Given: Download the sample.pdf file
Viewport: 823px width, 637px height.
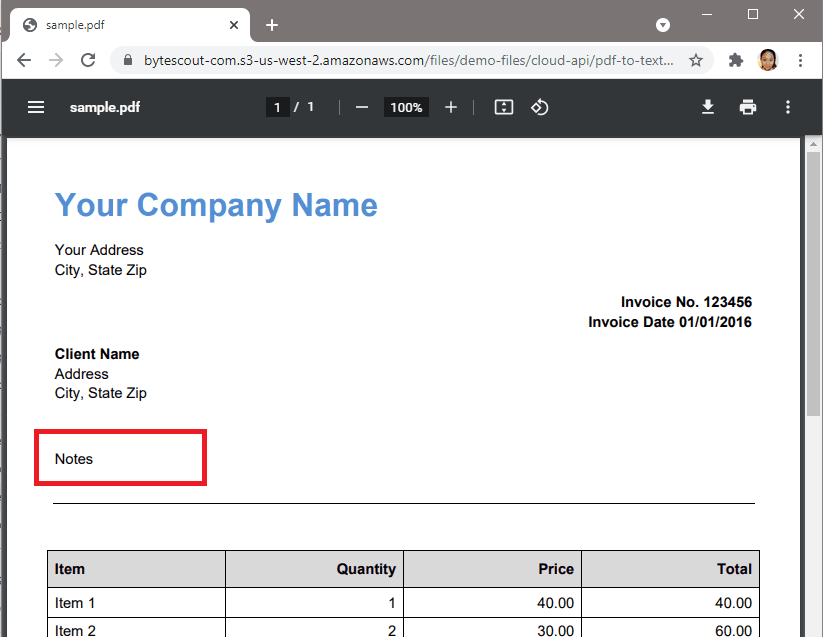Looking at the screenshot, I should pos(708,107).
